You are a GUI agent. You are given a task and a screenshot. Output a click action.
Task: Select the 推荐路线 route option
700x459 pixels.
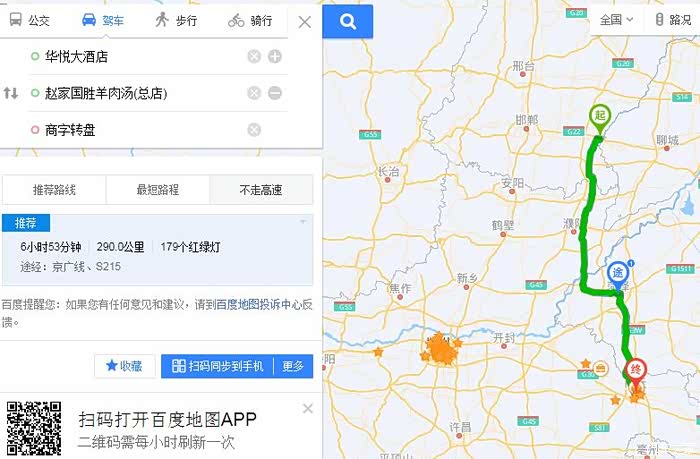[54, 189]
